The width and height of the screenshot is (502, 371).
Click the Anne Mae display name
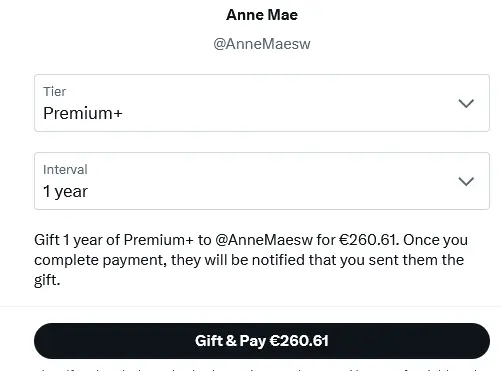(262, 15)
